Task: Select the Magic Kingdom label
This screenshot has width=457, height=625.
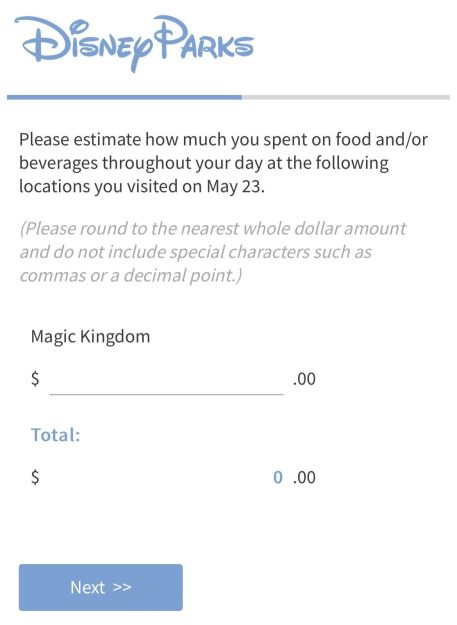Action: click(90, 337)
